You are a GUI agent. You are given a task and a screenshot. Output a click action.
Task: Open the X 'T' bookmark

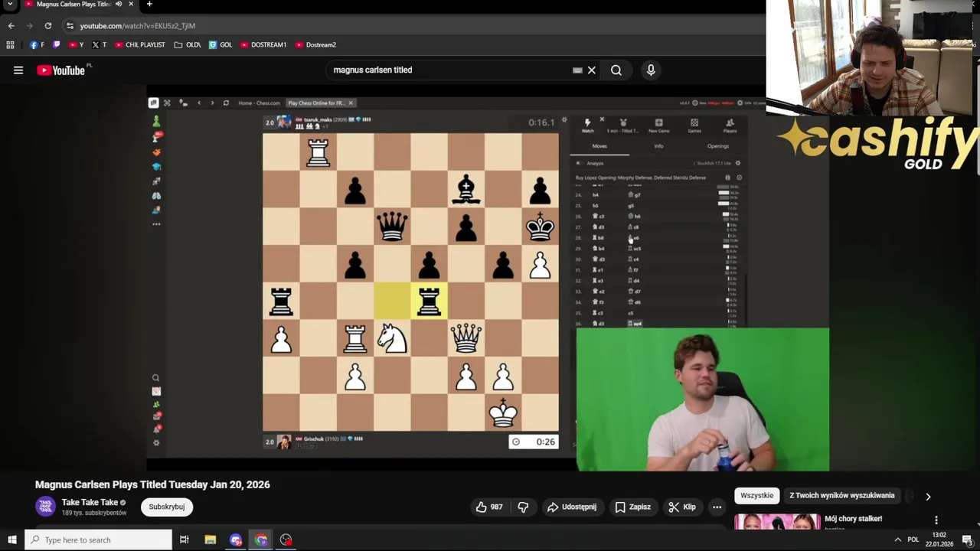pyautogui.click(x=99, y=45)
